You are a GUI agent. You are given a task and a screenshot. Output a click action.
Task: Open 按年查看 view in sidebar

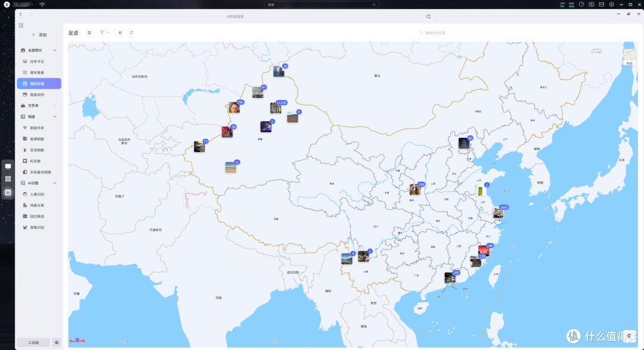39,73
